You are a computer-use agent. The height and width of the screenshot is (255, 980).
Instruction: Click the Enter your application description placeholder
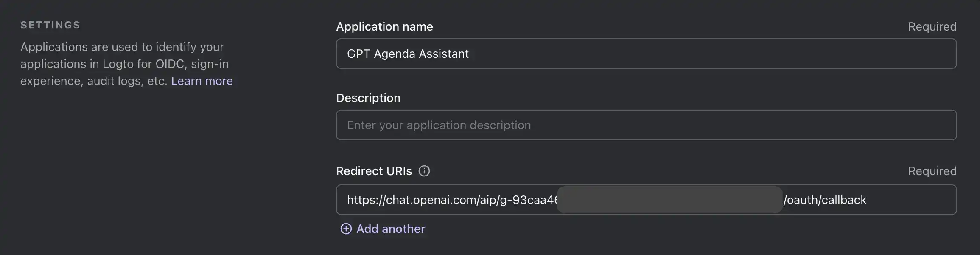[x=439, y=125]
